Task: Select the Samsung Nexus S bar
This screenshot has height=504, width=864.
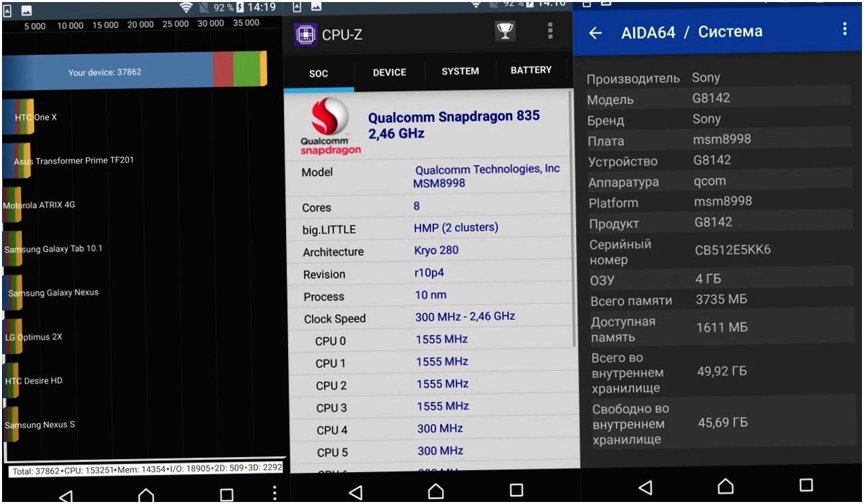Action: tap(10, 425)
